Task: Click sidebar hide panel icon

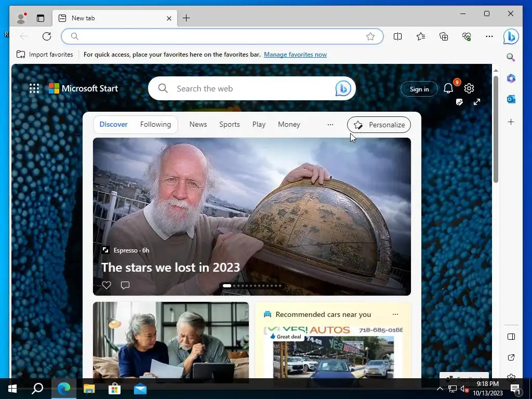Action: (x=511, y=337)
